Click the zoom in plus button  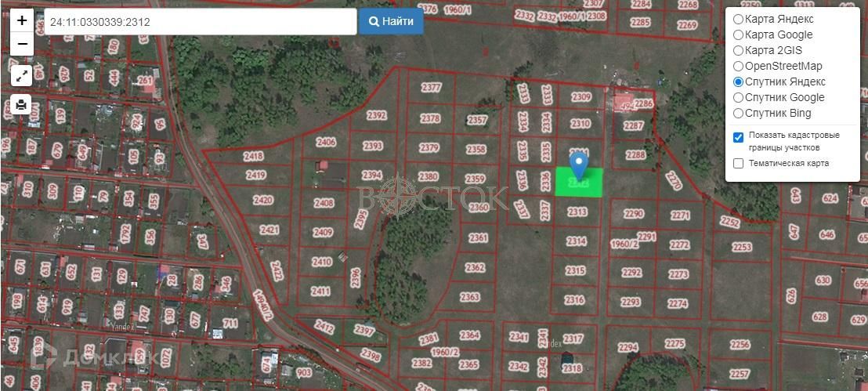[x=22, y=21]
